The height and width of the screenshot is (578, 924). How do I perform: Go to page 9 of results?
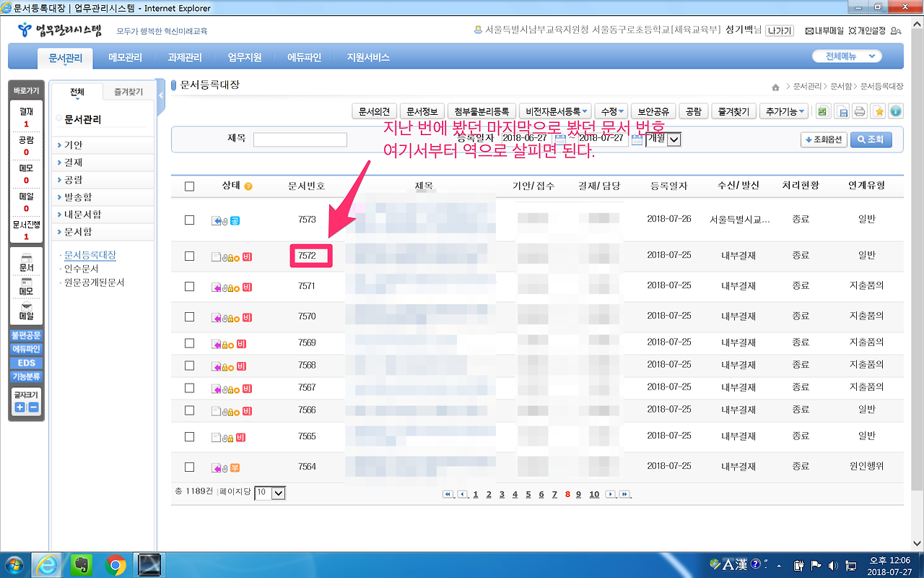[x=579, y=494]
